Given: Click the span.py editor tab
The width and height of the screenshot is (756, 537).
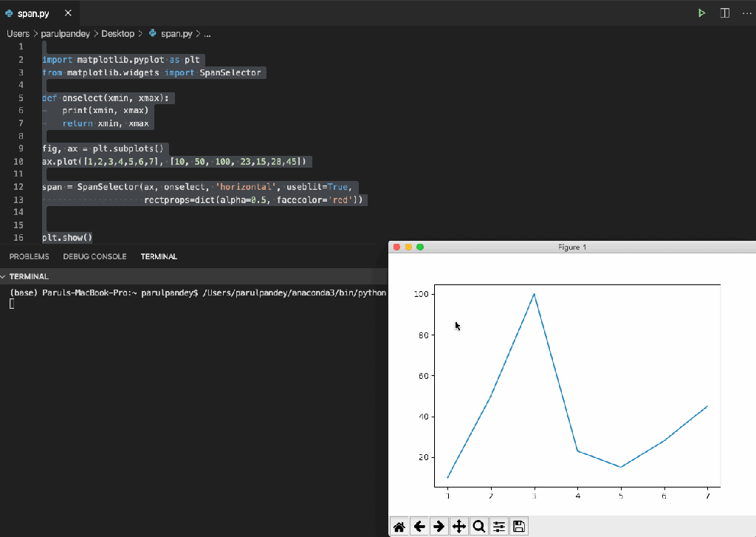Looking at the screenshot, I should (32, 13).
